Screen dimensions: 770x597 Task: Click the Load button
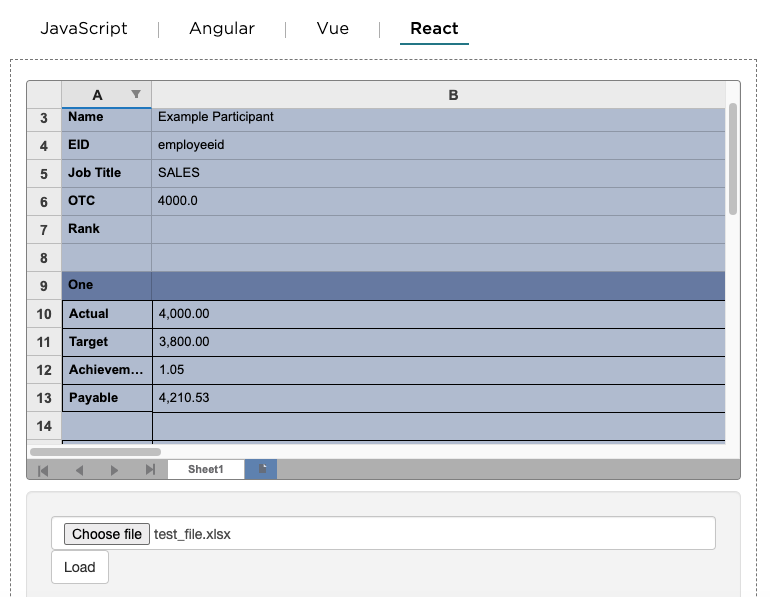pyautogui.click(x=80, y=567)
